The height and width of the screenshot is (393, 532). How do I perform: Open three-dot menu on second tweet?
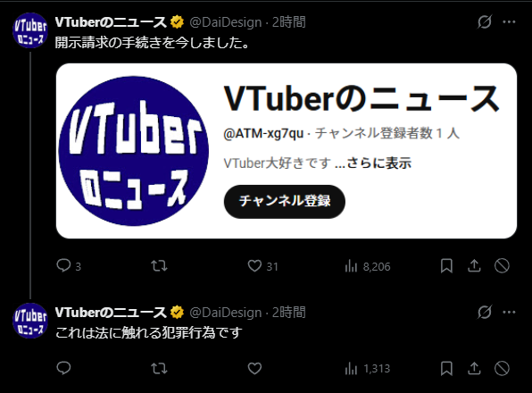pos(510,313)
